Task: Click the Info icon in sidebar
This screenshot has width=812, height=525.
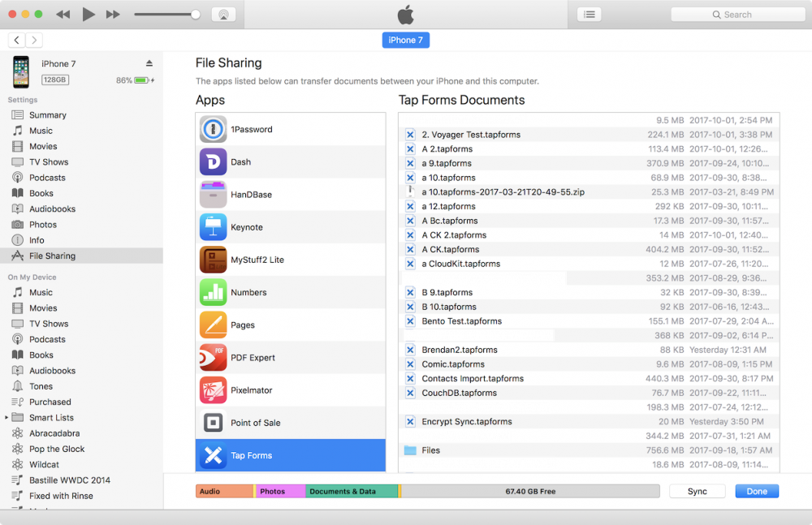Action: pos(18,240)
